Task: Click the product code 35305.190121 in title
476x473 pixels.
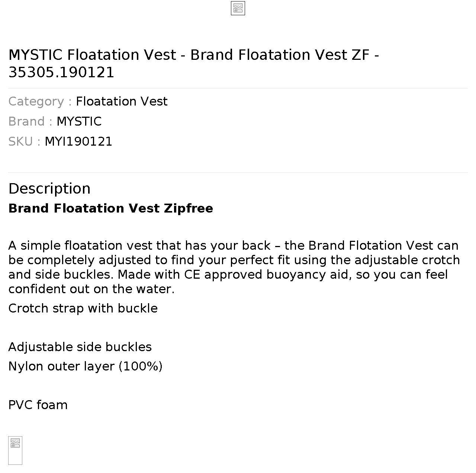Action: [x=61, y=72]
